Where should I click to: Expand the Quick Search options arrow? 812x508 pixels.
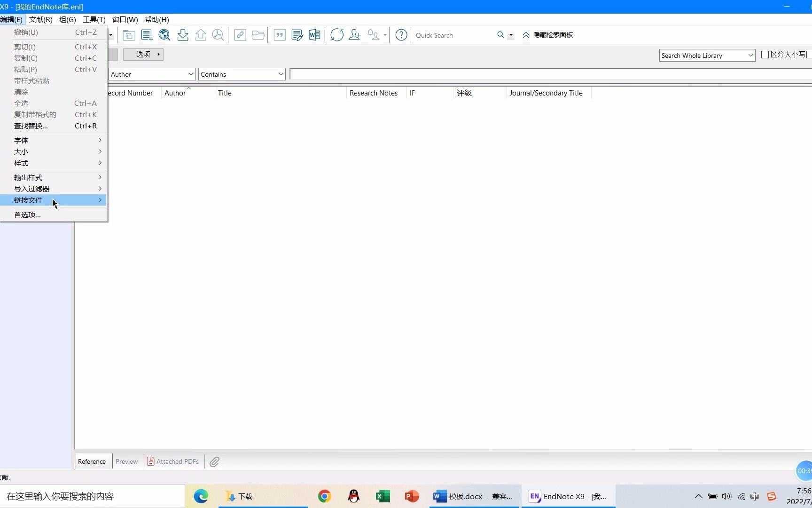(511, 35)
